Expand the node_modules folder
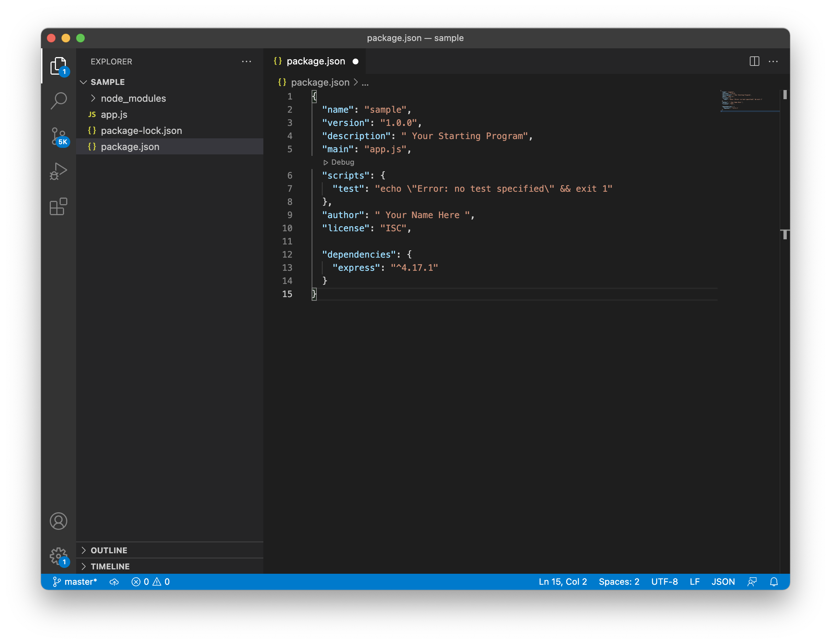Screen dimensions: 831x644 click(x=133, y=98)
